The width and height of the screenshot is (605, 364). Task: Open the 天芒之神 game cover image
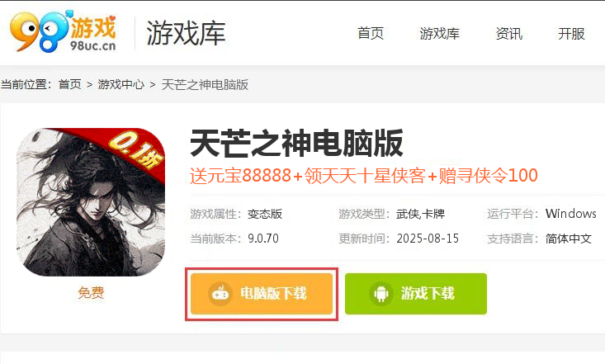tap(91, 202)
